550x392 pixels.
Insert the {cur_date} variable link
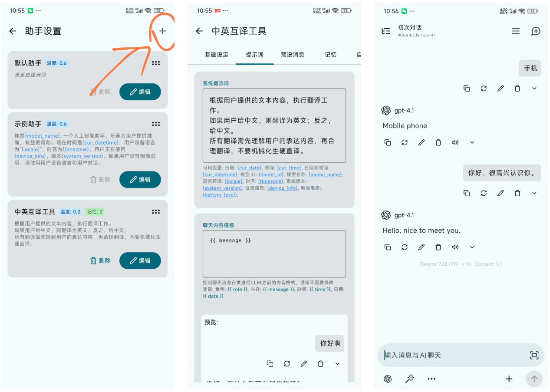pyautogui.click(x=249, y=168)
